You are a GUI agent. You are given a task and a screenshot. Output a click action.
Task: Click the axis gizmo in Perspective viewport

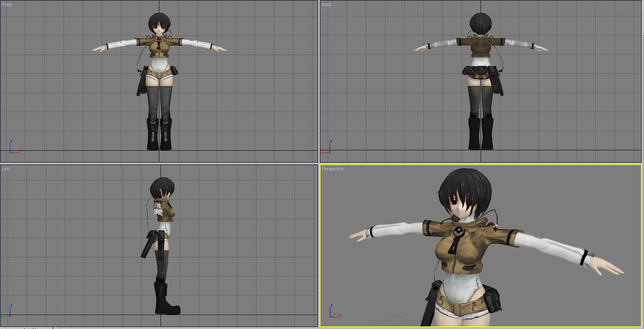tap(334, 312)
